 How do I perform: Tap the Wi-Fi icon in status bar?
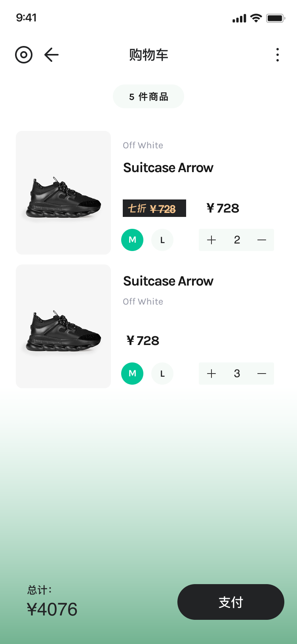pyautogui.click(x=256, y=18)
